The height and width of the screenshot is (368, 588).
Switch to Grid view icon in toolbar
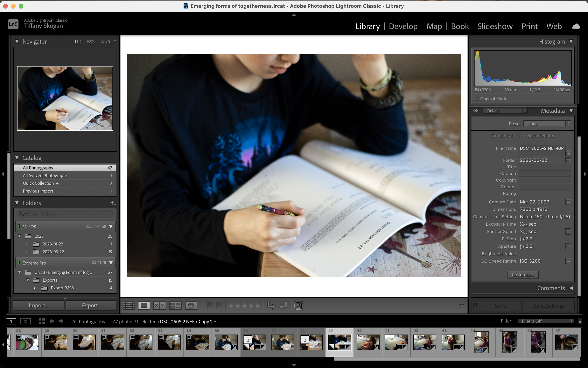click(x=129, y=305)
